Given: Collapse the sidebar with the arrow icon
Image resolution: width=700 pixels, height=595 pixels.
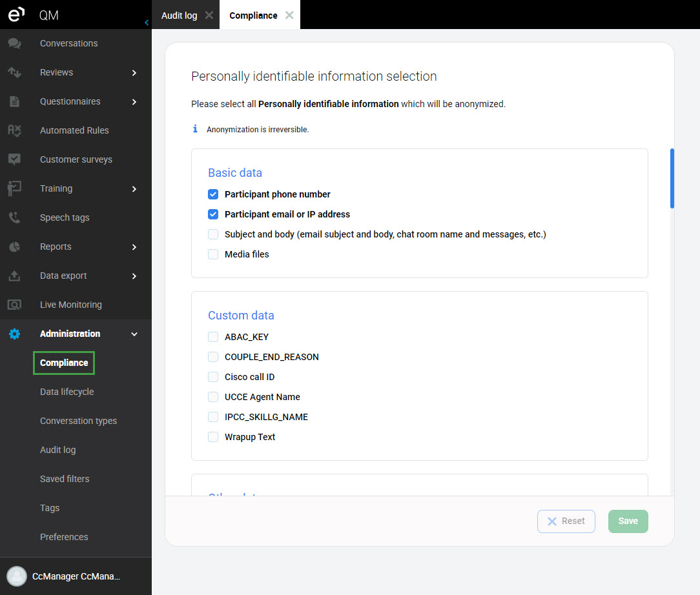Looking at the screenshot, I should coord(147,23).
